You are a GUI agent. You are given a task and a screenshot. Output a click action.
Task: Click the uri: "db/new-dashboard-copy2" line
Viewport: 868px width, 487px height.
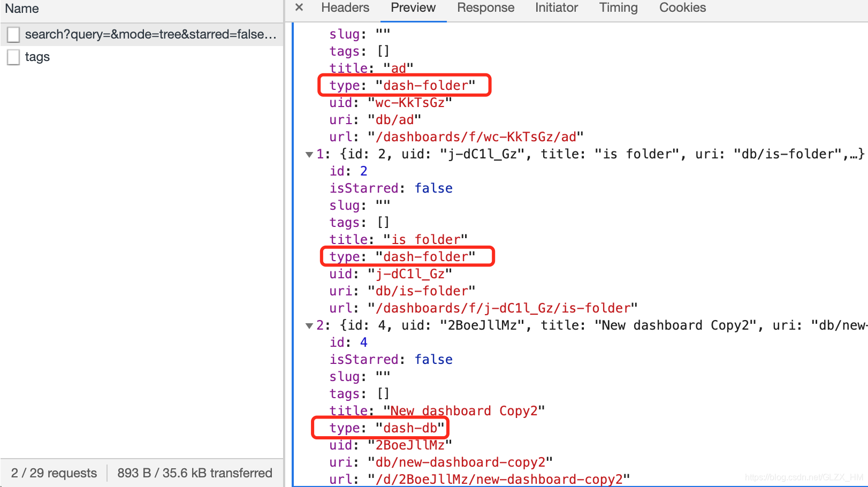(x=441, y=462)
